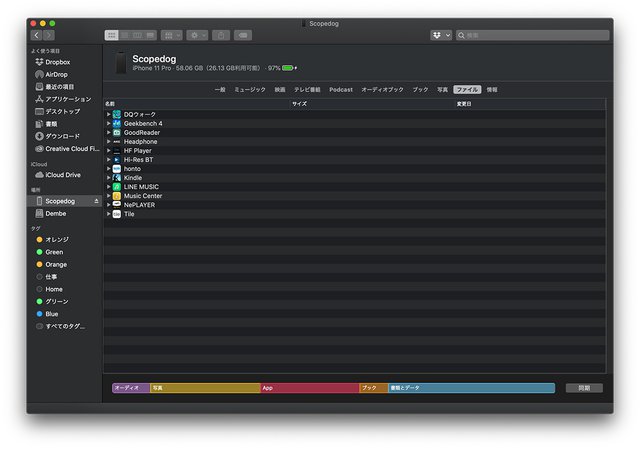640x449 pixels.
Task: Click the Tile app icon
Action: tap(117, 214)
